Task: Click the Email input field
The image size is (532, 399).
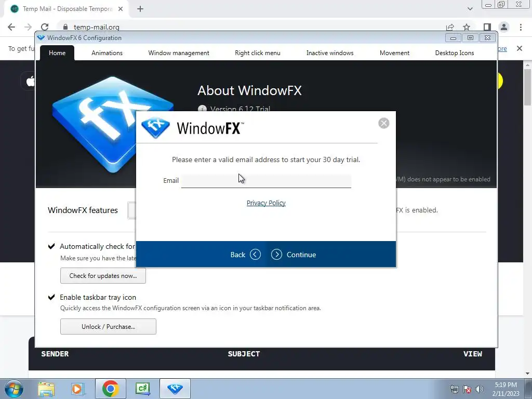Action: (266, 181)
